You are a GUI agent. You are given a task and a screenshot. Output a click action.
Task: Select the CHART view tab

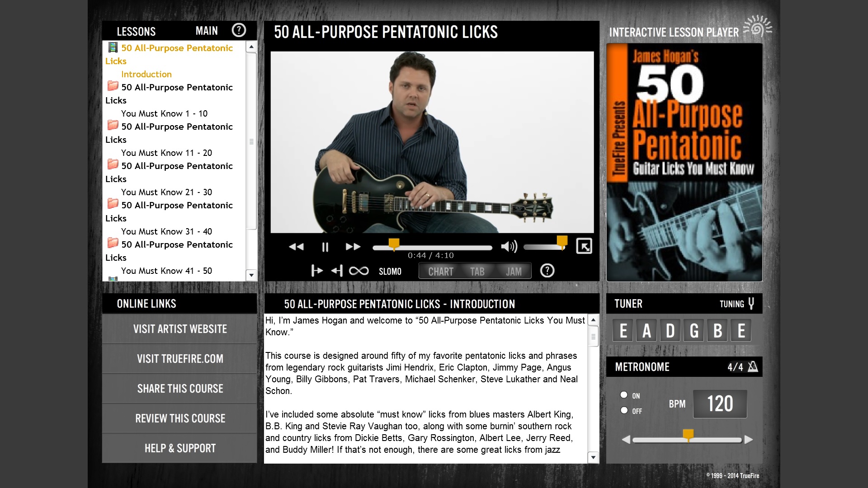point(439,271)
